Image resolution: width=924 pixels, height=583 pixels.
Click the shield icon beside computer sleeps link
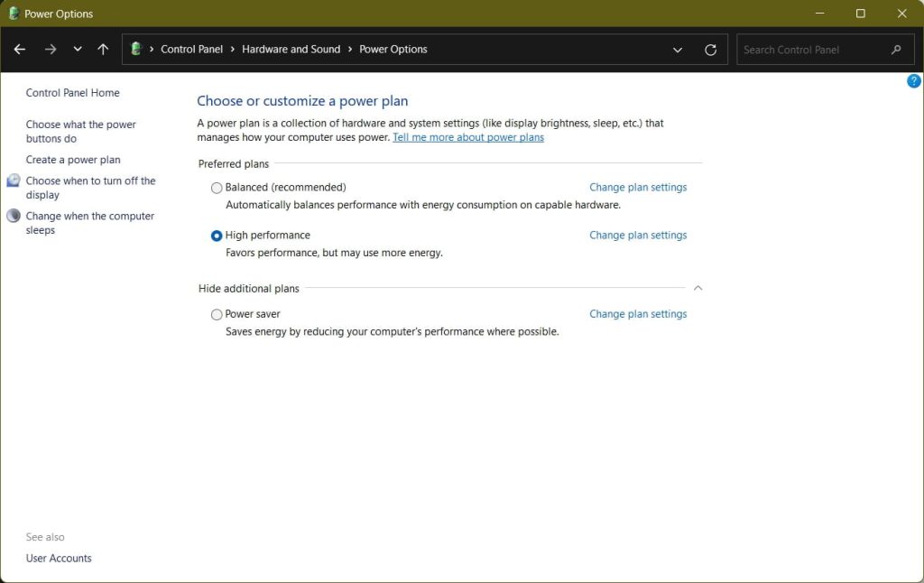(13, 215)
